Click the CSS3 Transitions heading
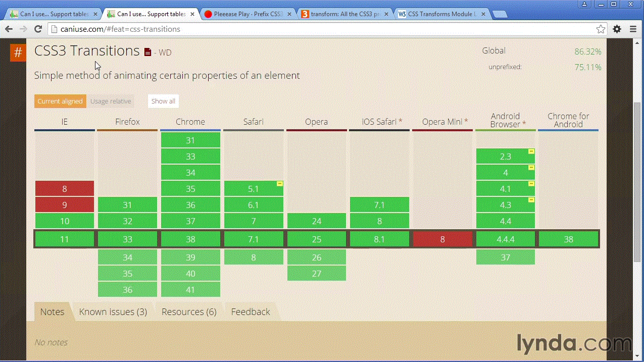Screen dimensions: 644x362 coord(87,51)
